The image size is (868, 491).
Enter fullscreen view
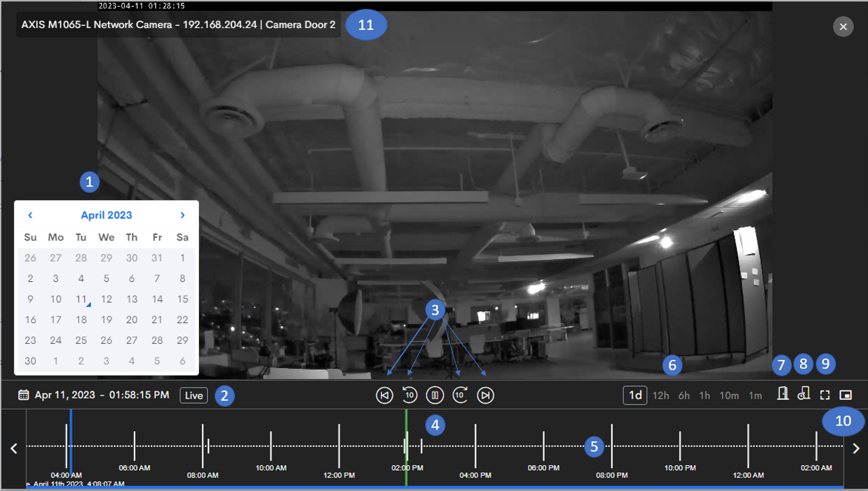click(x=826, y=395)
